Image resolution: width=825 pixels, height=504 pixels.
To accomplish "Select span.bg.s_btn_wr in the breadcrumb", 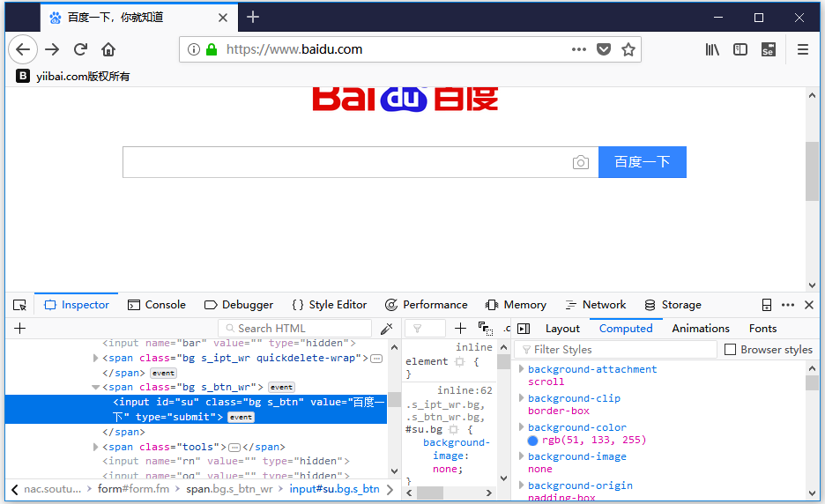I will 229,489.
